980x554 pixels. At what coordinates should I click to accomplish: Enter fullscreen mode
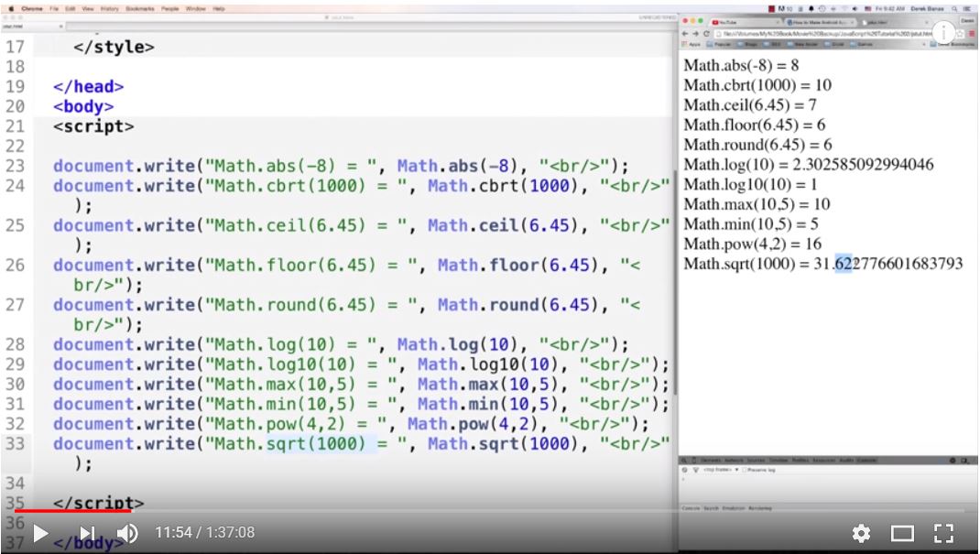pos(943,533)
